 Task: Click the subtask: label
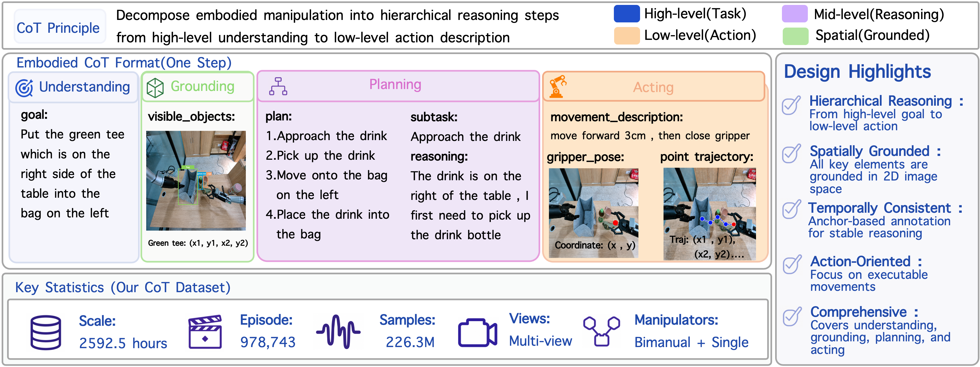tap(434, 117)
